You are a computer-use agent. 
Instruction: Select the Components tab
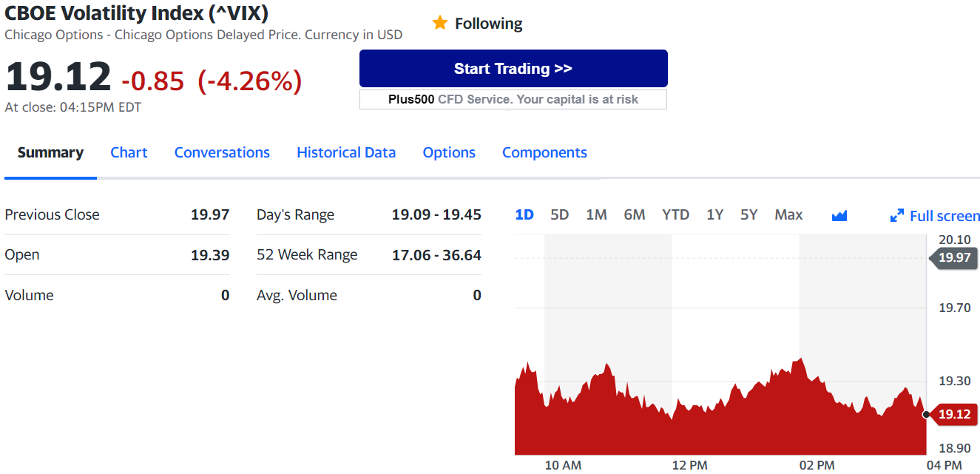pyautogui.click(x=544, y=152)
